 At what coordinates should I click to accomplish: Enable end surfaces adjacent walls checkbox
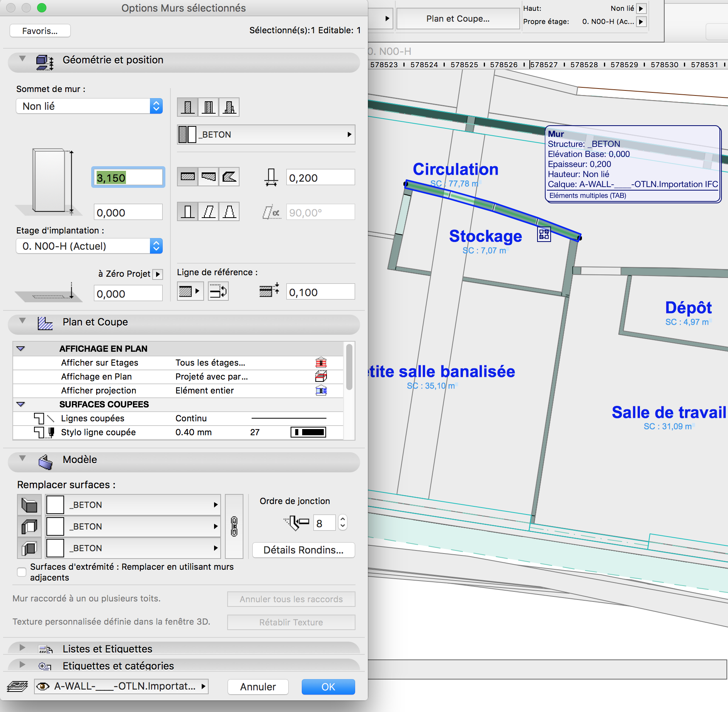pos(22,572)
